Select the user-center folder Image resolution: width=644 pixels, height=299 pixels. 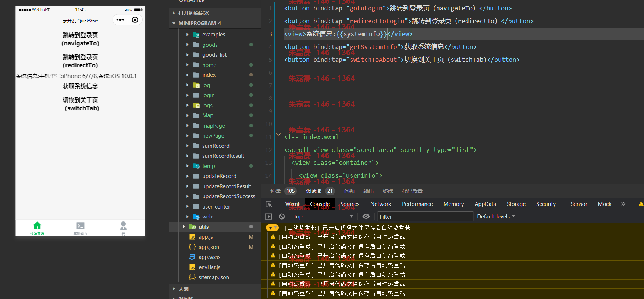point(216,207)
